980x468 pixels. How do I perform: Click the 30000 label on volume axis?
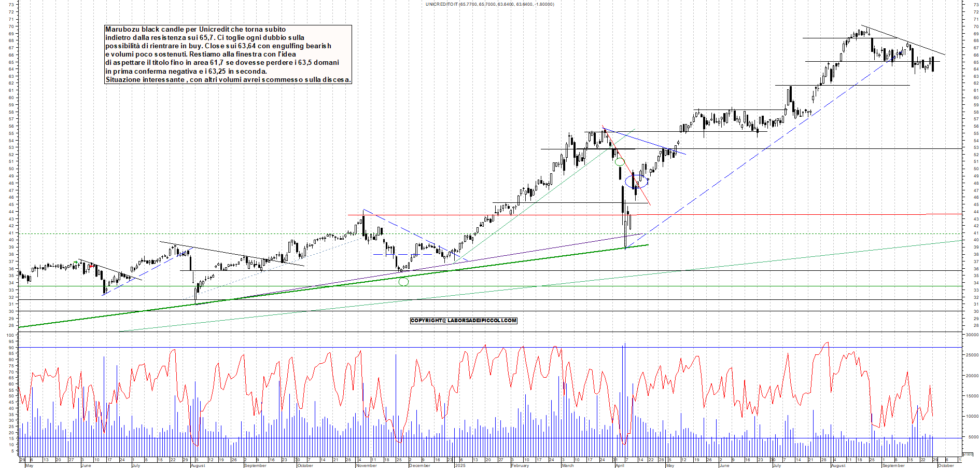(971, 335)
